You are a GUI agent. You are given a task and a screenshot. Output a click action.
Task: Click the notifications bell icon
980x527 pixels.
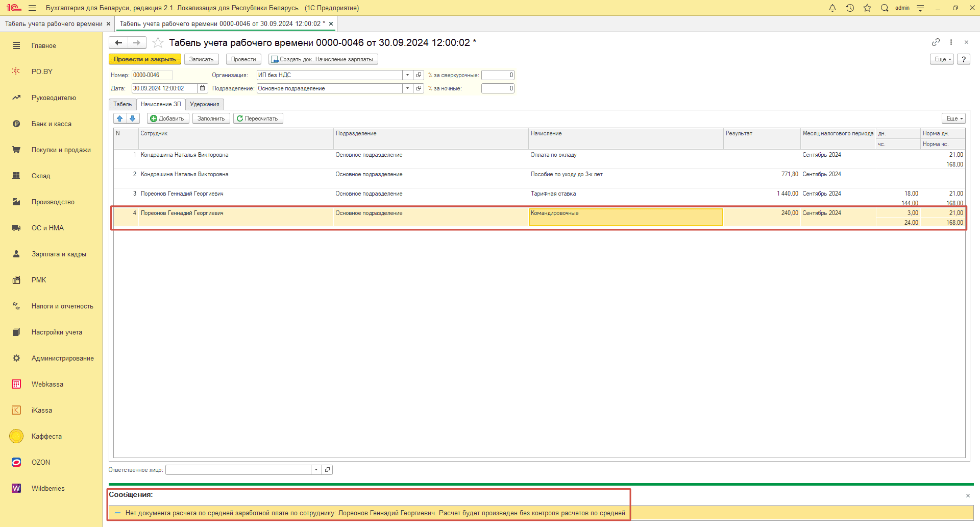(x=832, y=8)
